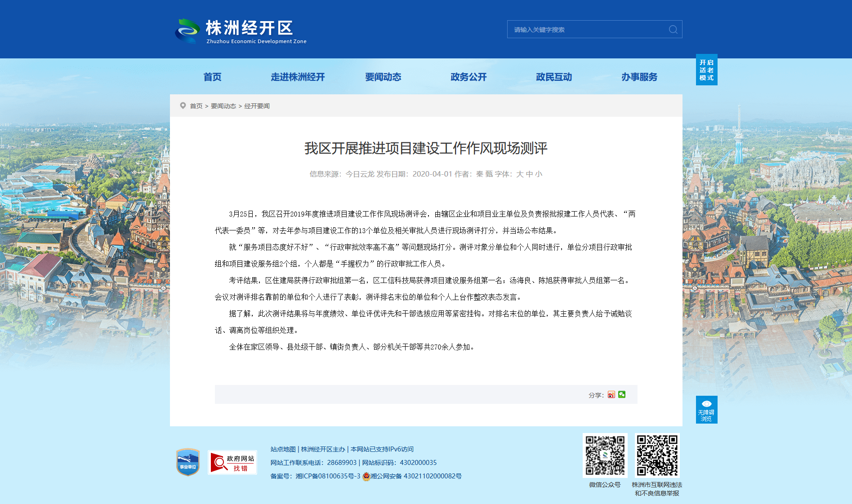This screenshot has height=504, width=852.
Task: Set font size to 小
Action: pyautogui.click(x=539, y=174)
